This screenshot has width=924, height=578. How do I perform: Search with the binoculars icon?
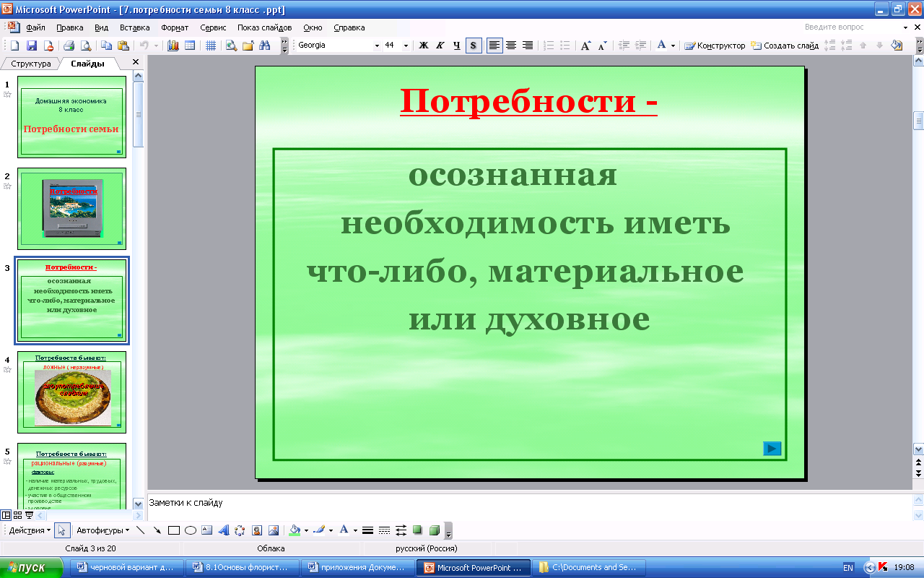[265, 46]
